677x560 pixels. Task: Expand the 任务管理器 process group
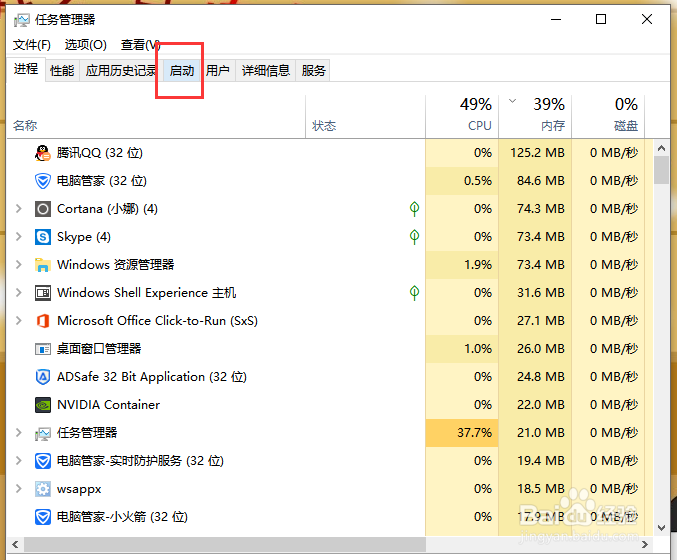click(18, 433)
